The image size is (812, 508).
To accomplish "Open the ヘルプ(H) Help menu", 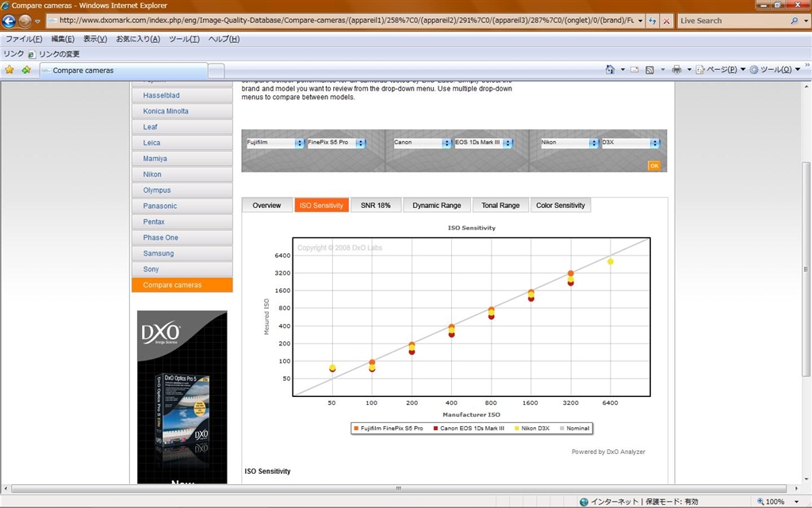I will pos(224,39).
